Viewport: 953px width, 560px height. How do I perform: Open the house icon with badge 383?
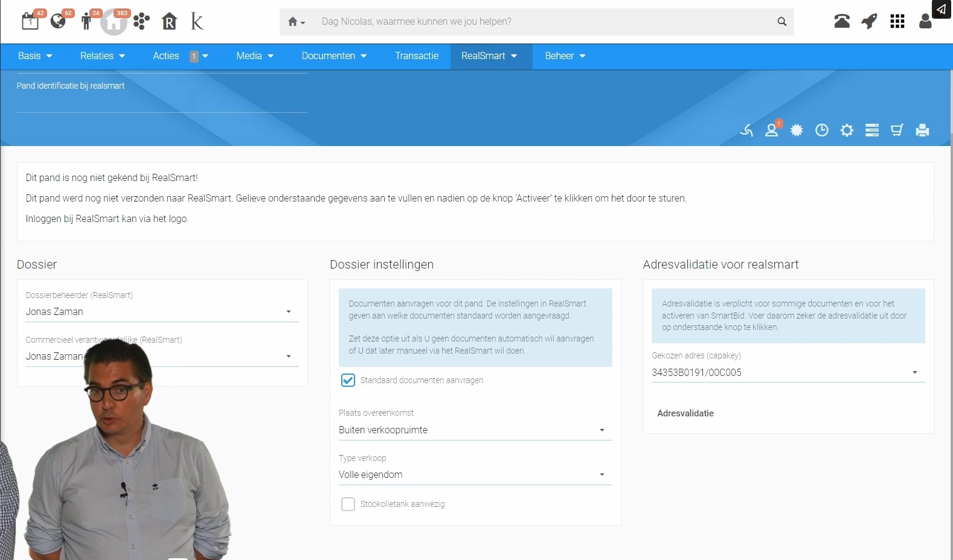click(114, 23)
